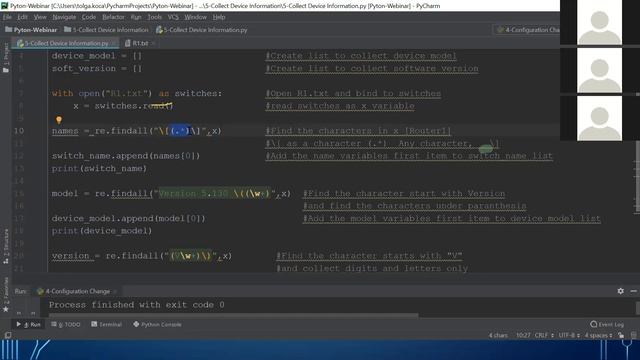Viewport: 640px width, 360px height.
Task: Click Pyton-Webinar project breadcrumb
Action: (31, 30)
